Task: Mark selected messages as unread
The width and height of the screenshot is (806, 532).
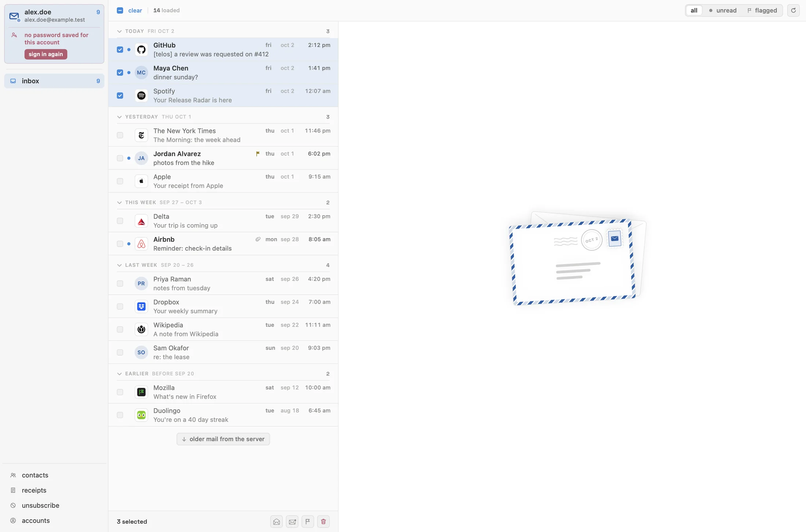Action: (292, 521)
